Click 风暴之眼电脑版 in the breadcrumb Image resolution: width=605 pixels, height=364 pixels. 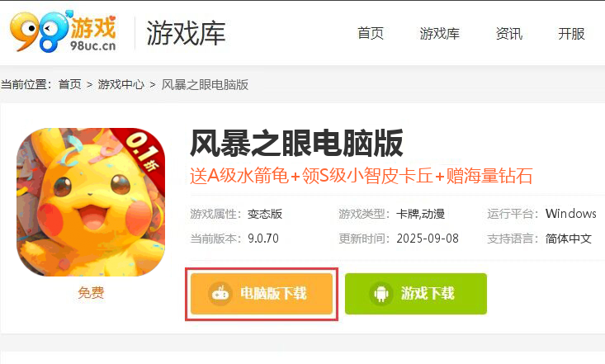[x=205, y=84]
